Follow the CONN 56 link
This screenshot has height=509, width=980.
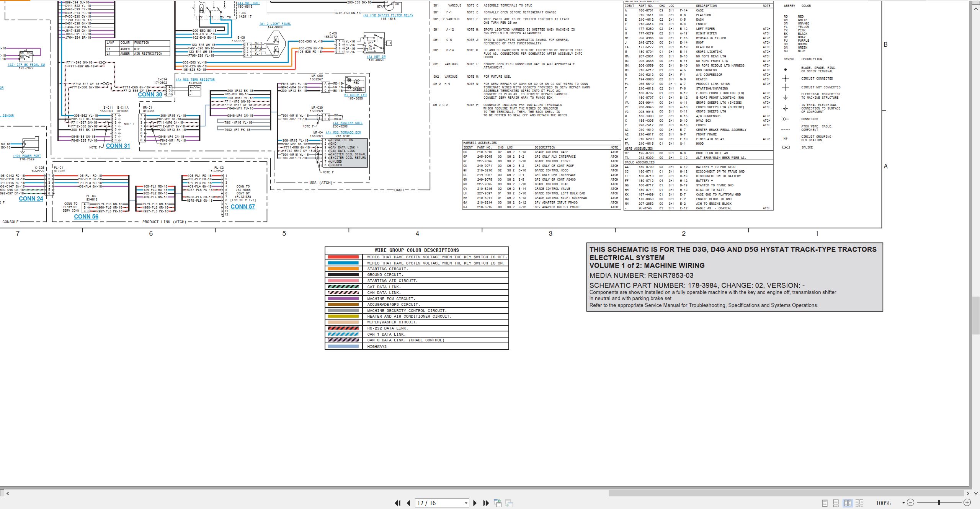tap(86, 216)
